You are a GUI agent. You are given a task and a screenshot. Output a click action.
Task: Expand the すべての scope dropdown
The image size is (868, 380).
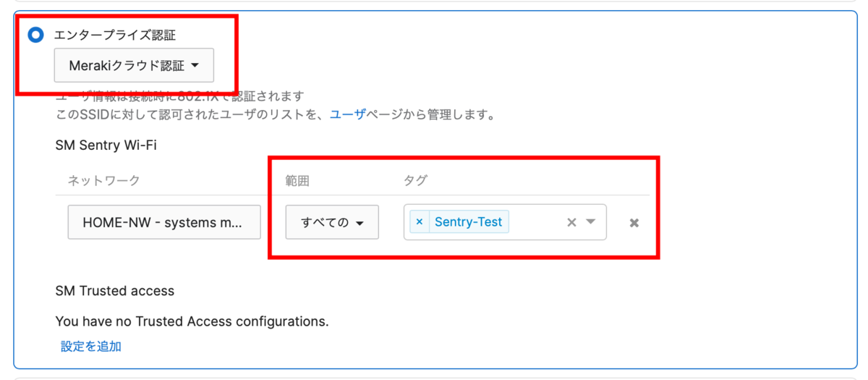tap(332, 222)
